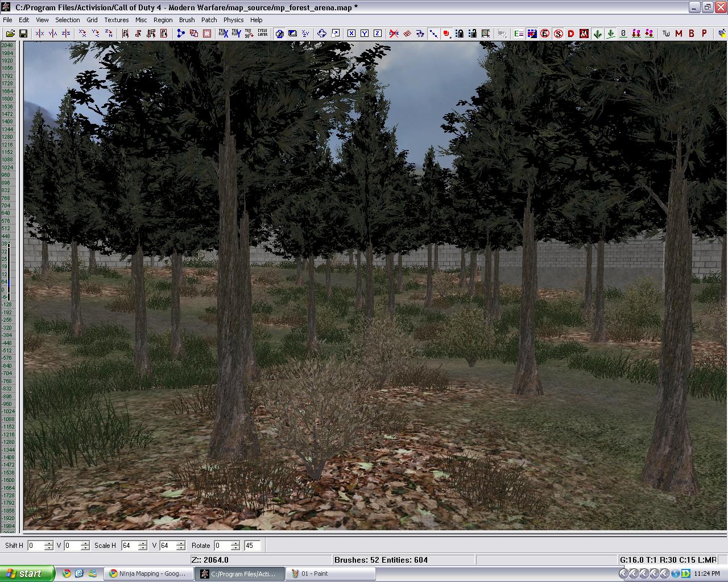Open the Brush menu

tap(187, 20)
